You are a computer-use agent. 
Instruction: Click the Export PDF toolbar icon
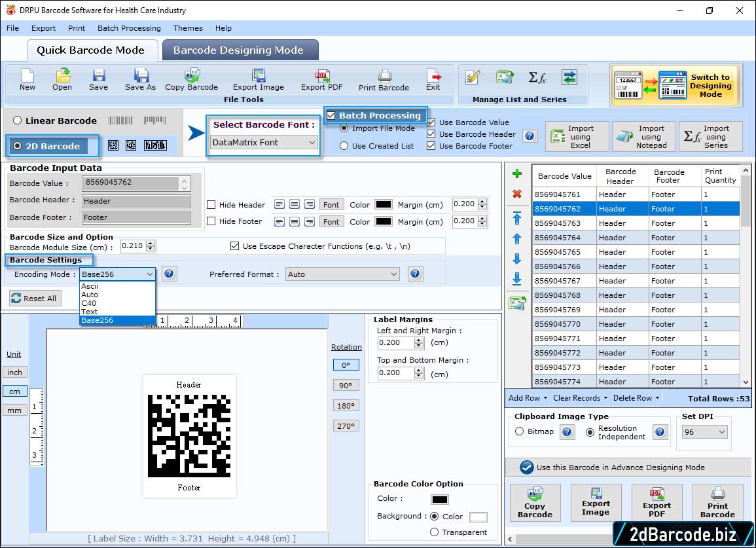321,80
